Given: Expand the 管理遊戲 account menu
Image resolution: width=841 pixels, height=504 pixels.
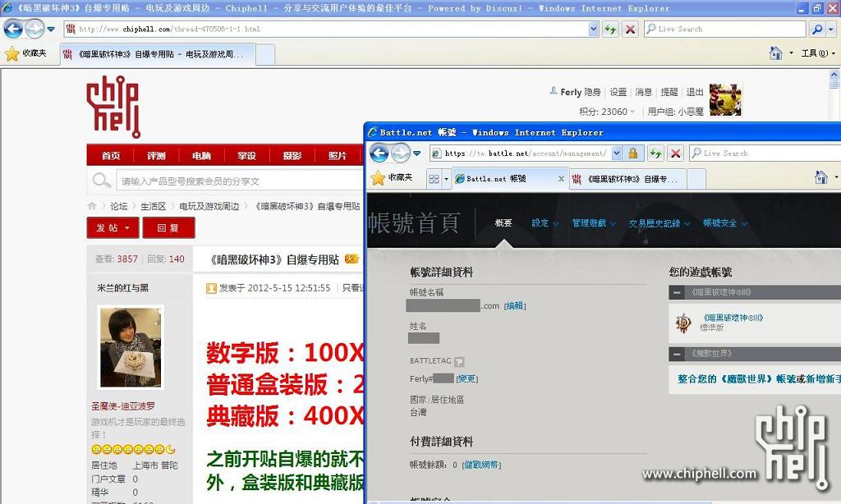Looking at the screenshot, I should pos(594,223).
